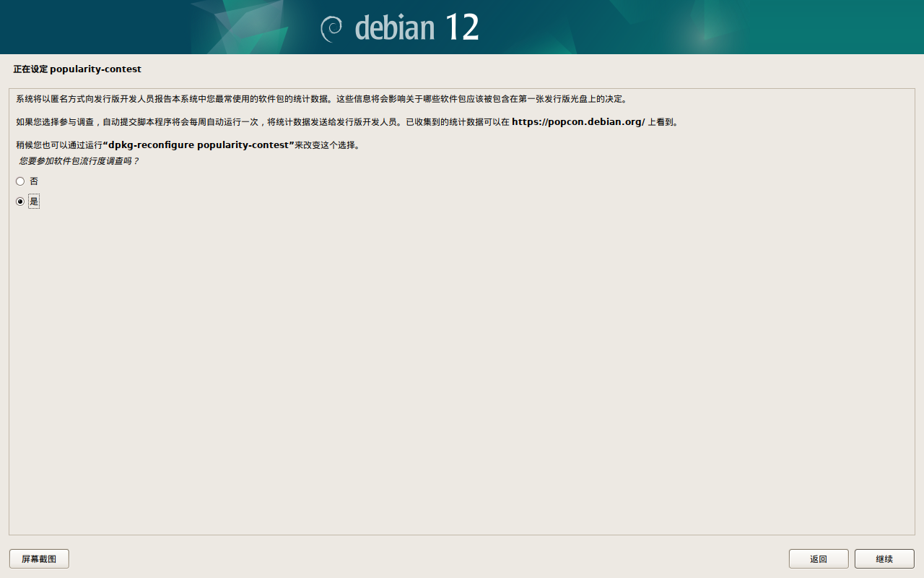Screen dimensions: 924x578
Task: Select the 是 (Yes) radio button
Action: [x=20, y=202]
